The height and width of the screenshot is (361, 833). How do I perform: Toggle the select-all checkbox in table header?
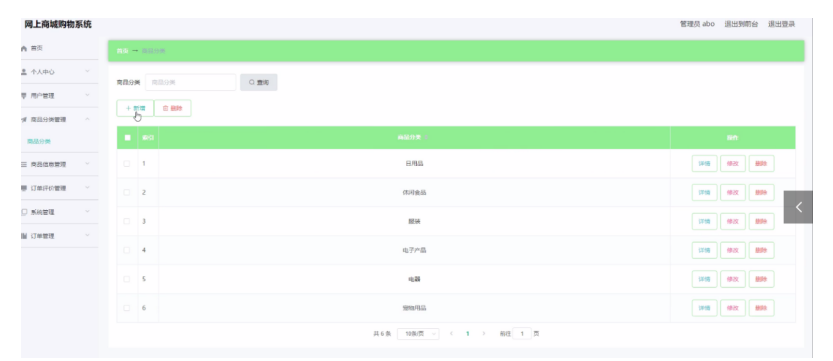[x=128, y=137]
